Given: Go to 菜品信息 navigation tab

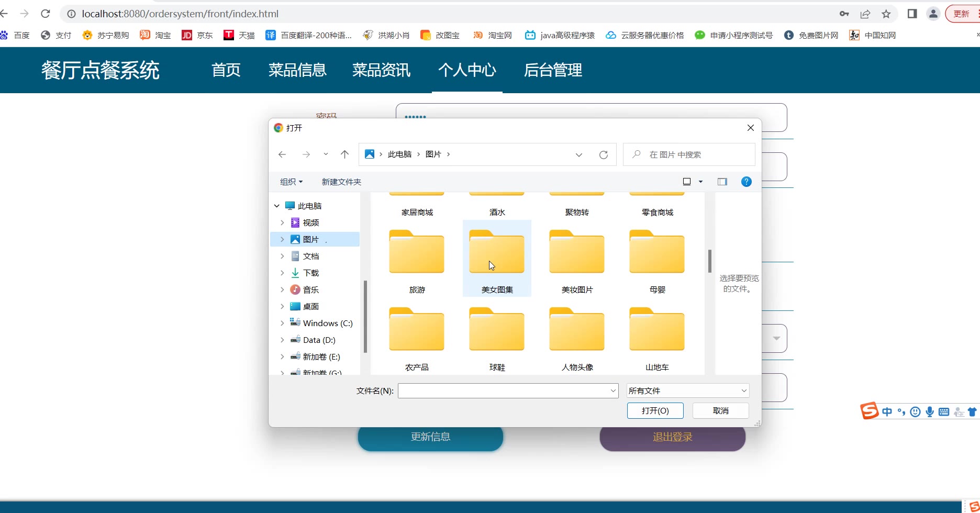Looking at the screenshot, I should [297, 70].
